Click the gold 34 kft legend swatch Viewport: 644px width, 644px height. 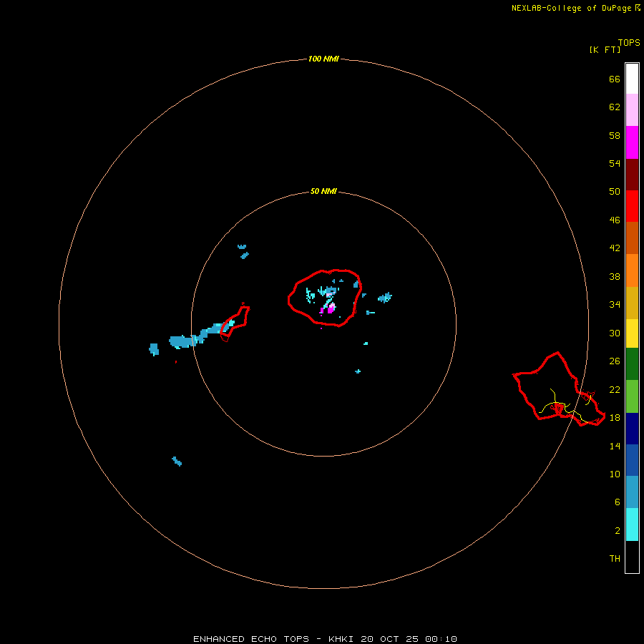pyautogui.click(x=632, y=303)
